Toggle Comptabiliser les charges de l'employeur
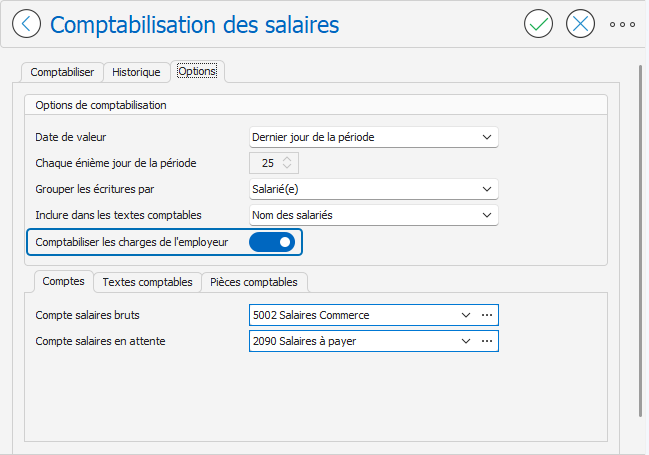Screen dimensions: 649x455 coord(272,242)
